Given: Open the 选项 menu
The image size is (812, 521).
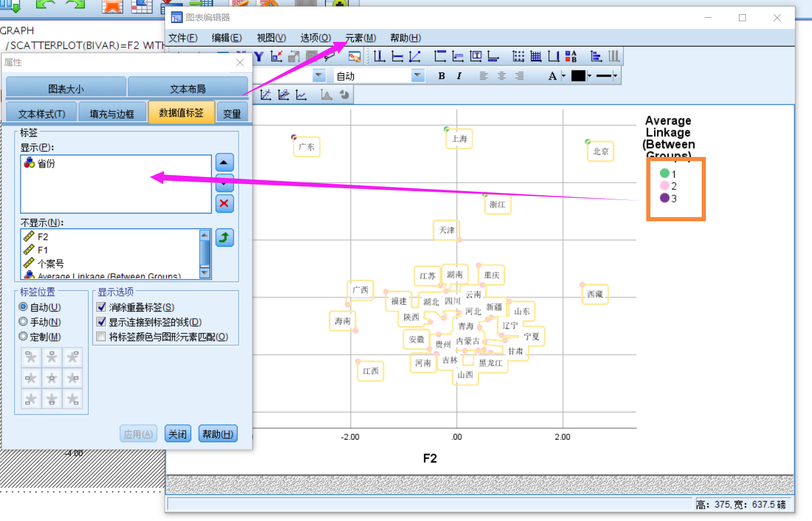Looking at the screenshot, I should (x=316, y=38).
